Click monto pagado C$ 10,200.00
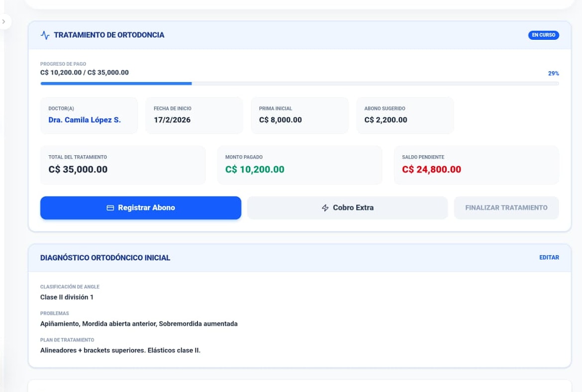Viewport: 582px width, 392px height. click(255, 169)
